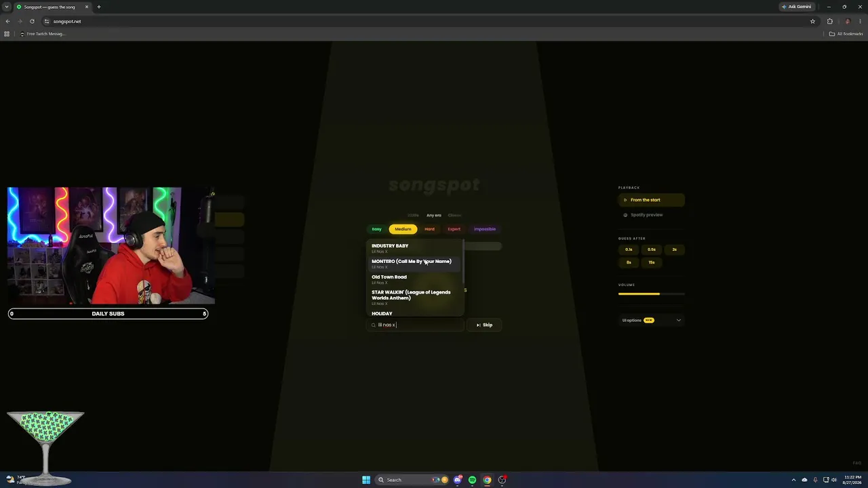This screenshot has width=868, height=488.
Task: Click the search magnifier in guess box
Action: (x=373, y=325)
